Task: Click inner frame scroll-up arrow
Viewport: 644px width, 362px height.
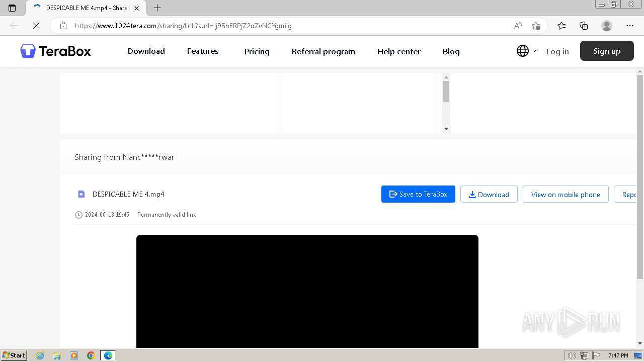Action: click(x=446, y=77)
